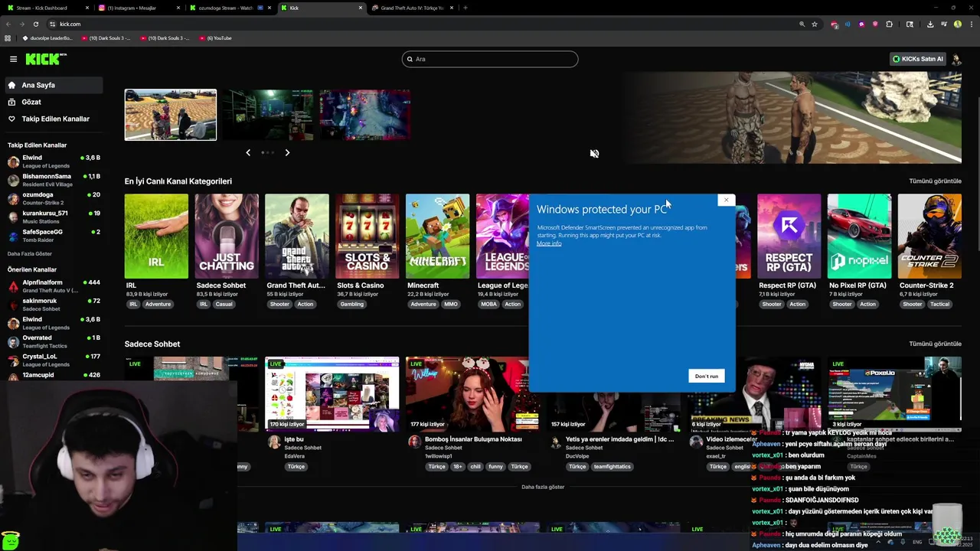Open DucVolpe channel name link

click(577, 456)
